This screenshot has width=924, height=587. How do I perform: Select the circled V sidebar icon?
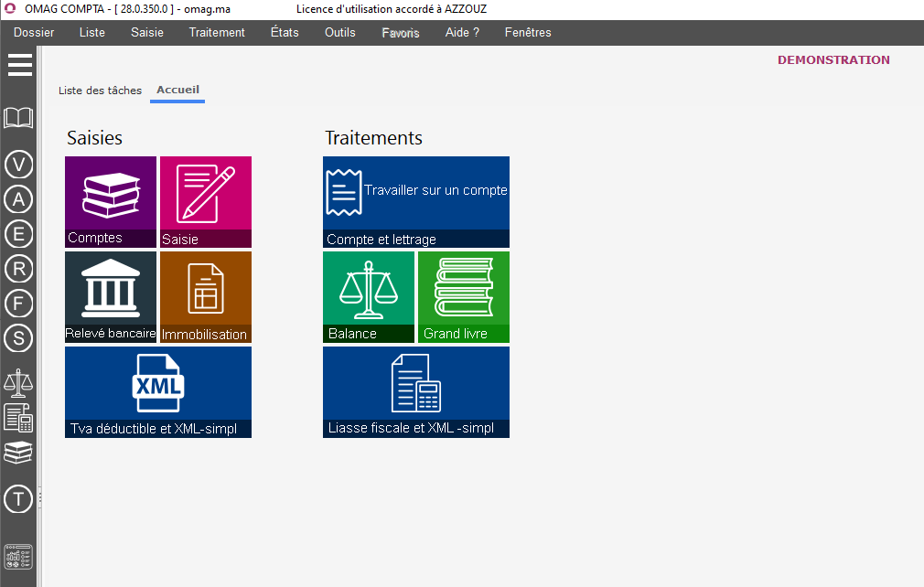[x=18, y=165]
